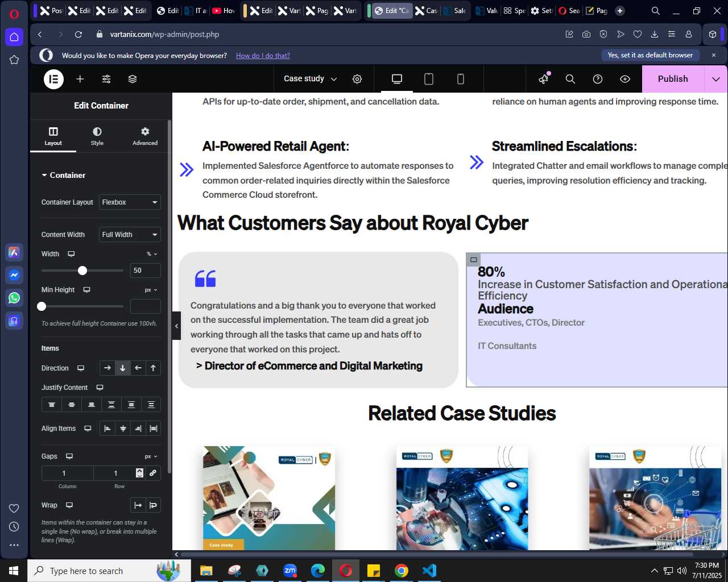Select Align Items center option

122,429
